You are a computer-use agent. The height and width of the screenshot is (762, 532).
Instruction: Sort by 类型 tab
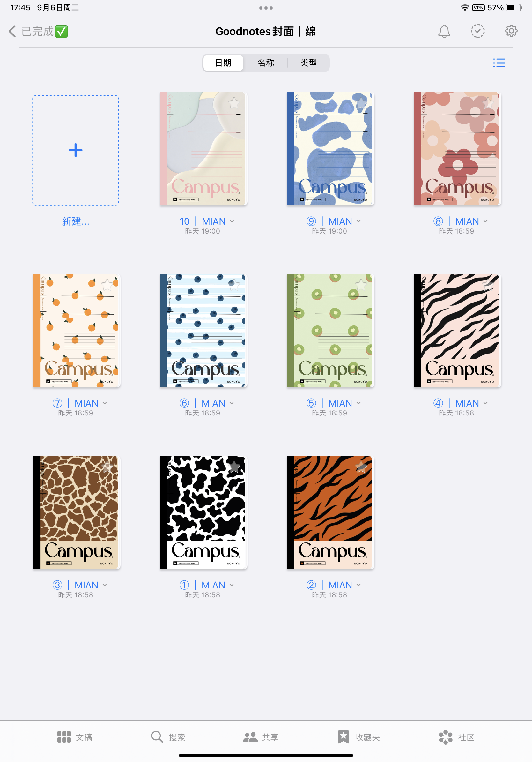click(308, 63)
